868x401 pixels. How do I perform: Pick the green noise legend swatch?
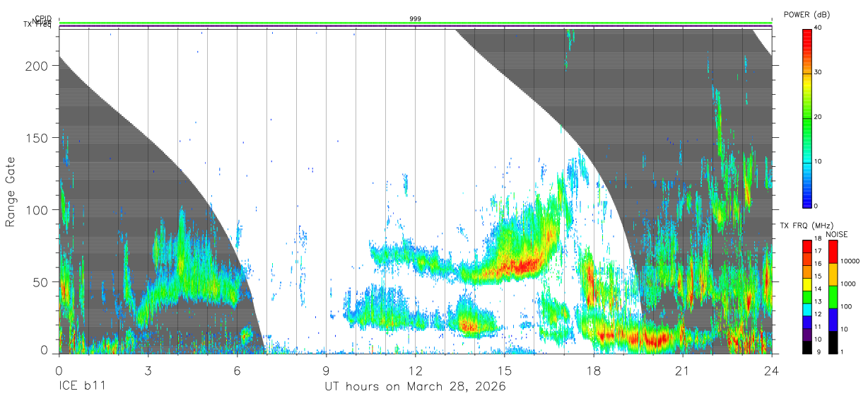[x=832, y=296]
